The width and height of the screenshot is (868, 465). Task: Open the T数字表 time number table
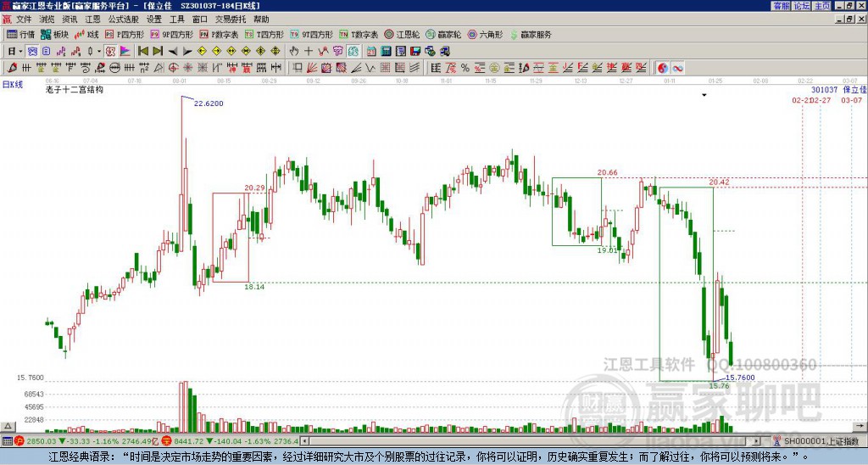(x=359, y=34)
